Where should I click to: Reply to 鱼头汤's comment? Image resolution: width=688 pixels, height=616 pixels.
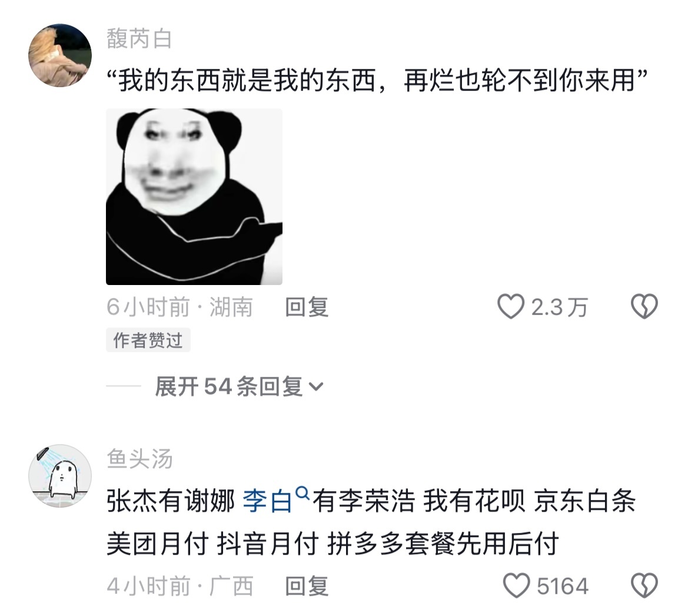click(307, 586)
